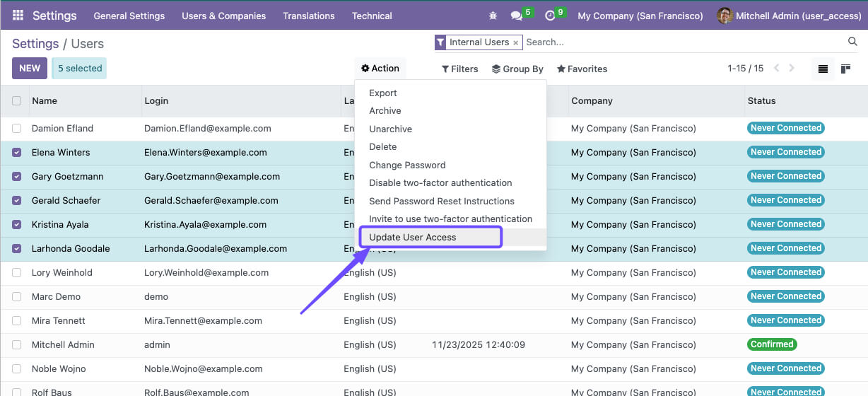Choose Change Password in the Action menu
868x396 pixels.
point(407,165)
